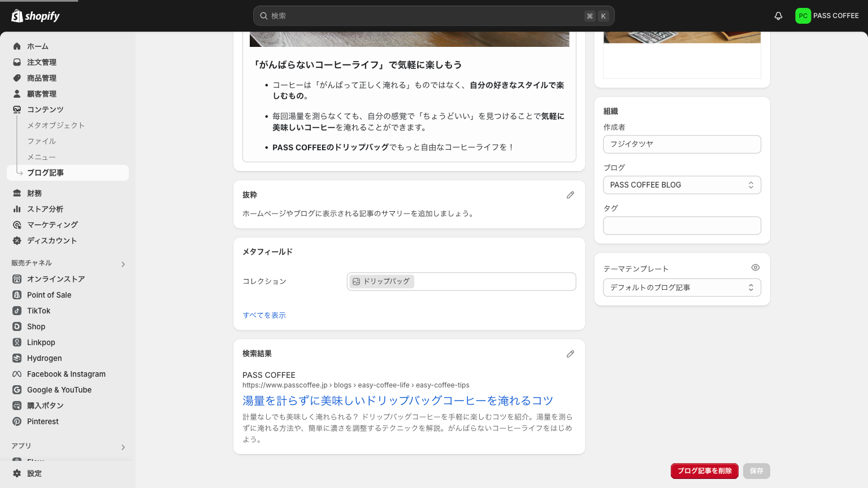868x488 pixels.
Task: Open the theme template dropdown デフォルトのブログ記事
Action: (682, 287)
